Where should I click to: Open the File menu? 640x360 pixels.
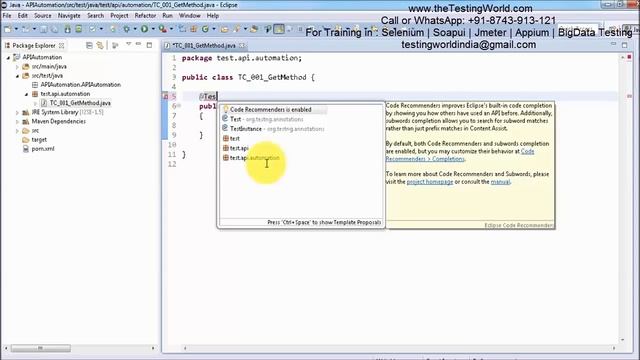tap(7, 16)
